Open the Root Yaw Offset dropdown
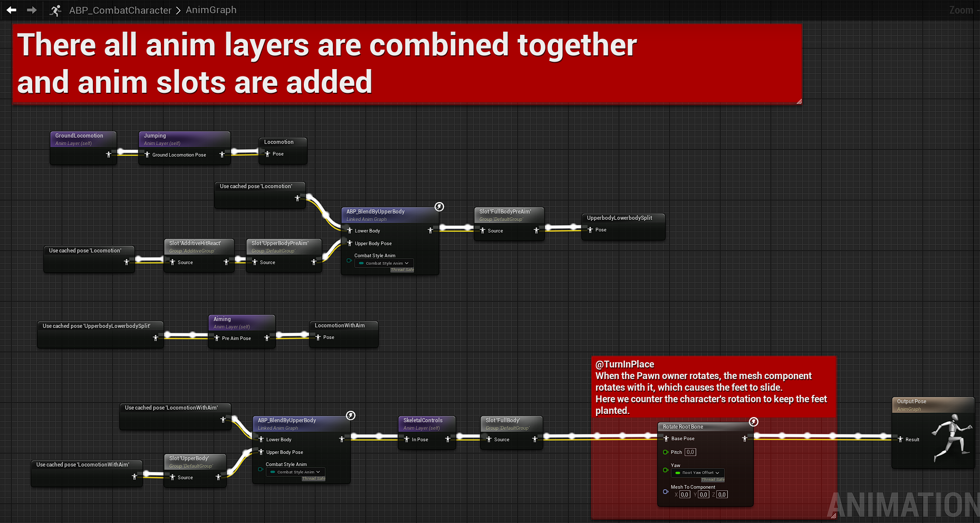Screen dimensions: 980x523 point(697,473)
